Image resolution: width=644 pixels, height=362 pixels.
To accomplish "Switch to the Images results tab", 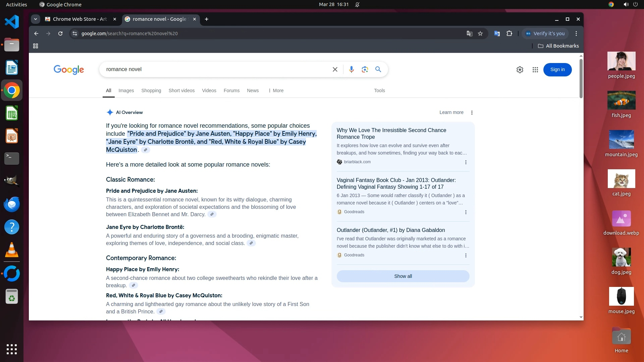I will pyautogui.click(x=126, y=90).
